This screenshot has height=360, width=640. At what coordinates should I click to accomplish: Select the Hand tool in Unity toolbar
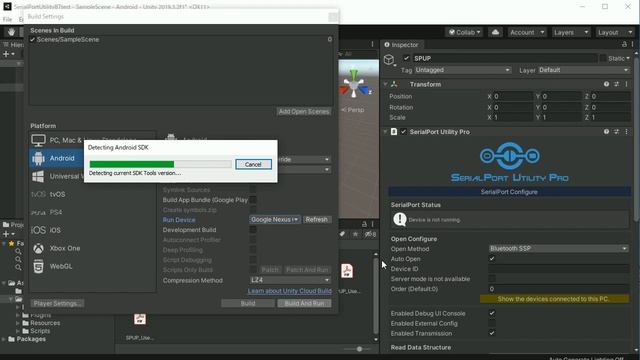pyautogui.click(x=11, y=32)
